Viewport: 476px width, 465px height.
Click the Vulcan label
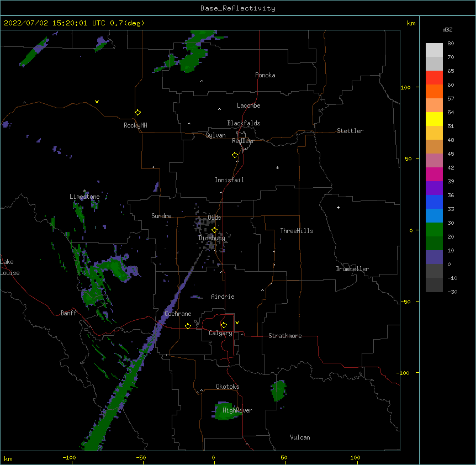point(300,437)
